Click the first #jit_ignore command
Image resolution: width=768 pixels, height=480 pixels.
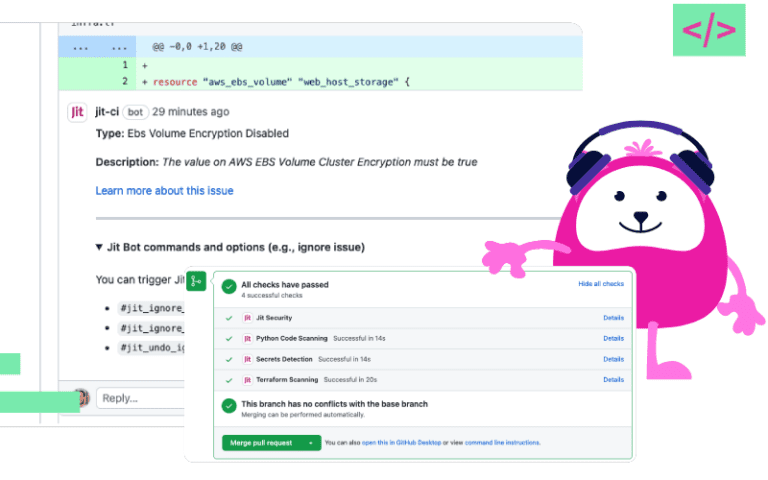point(151,308)
